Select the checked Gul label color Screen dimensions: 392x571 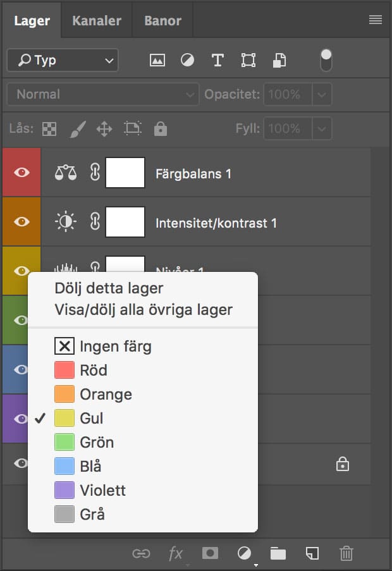click(x=143, y=418)
